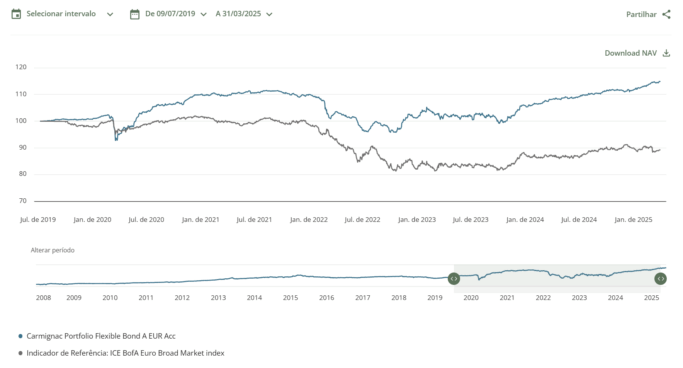Click the calendar icon beside Selecionar intervalo
This screenshot has width=683, height=368.
tap(16, 14)
